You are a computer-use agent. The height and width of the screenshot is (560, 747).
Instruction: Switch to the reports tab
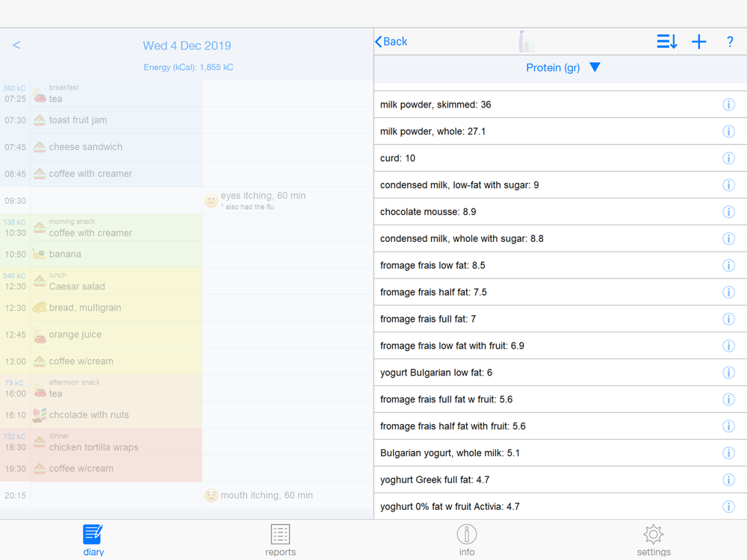coord(280,540)
